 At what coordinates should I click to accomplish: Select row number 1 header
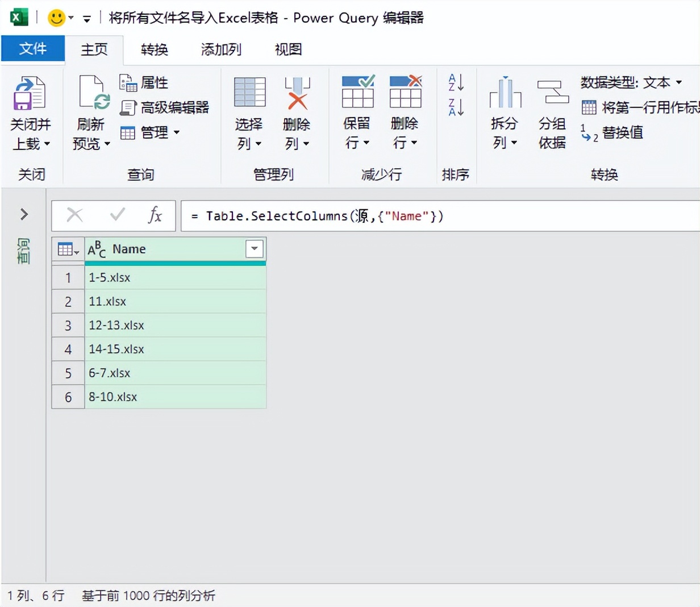pyautogui.click(x=68, y=277)
